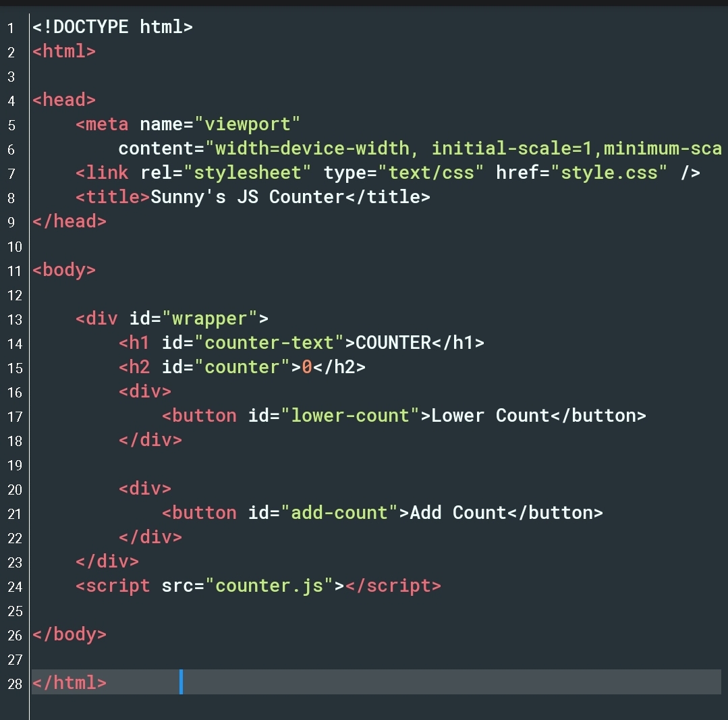
Task: Click the "text/css" type value
Action: 431,173
